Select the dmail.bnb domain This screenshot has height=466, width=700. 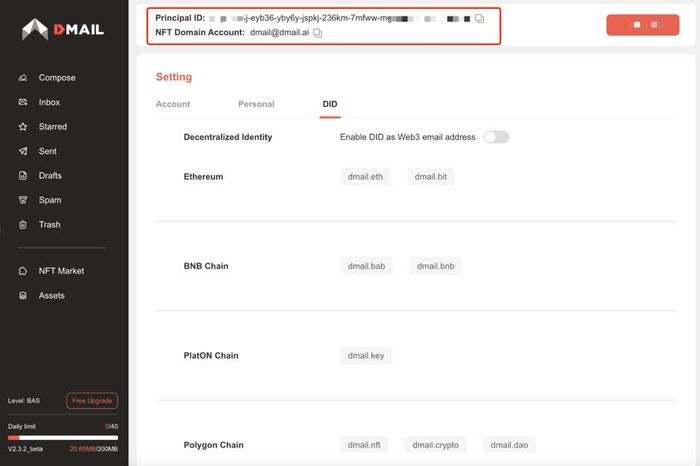pyautogui.click(x=436, y=266)
